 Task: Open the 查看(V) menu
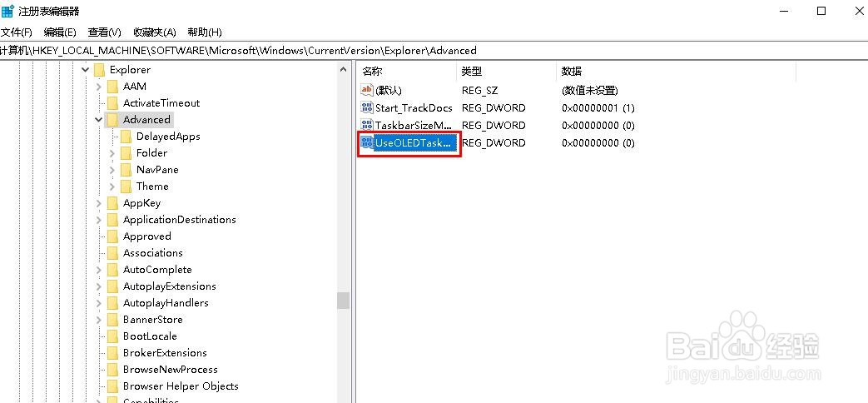(x=105, y=32)
